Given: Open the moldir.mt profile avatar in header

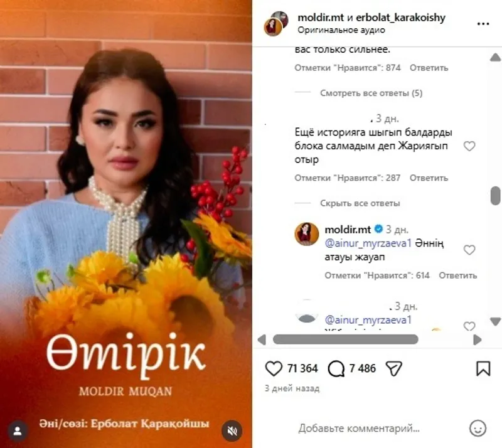Looking at the screenshot, I should coord(273,27).
